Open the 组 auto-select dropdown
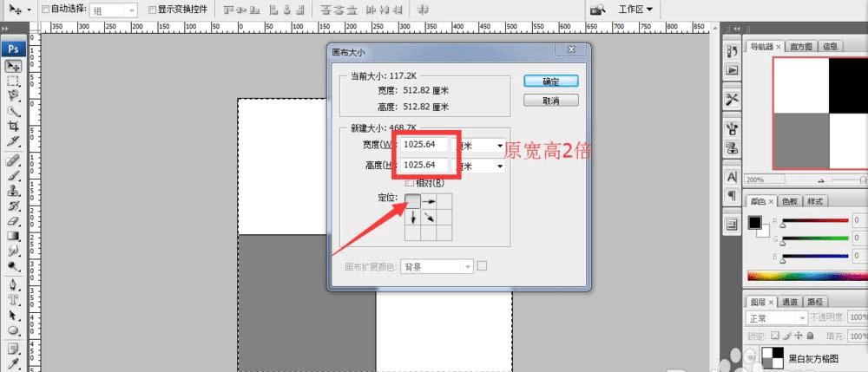 [x=114, y=10]
